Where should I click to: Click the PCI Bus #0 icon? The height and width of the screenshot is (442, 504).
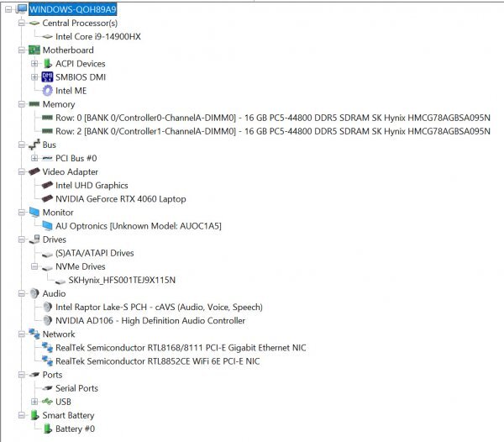(47, 158)
